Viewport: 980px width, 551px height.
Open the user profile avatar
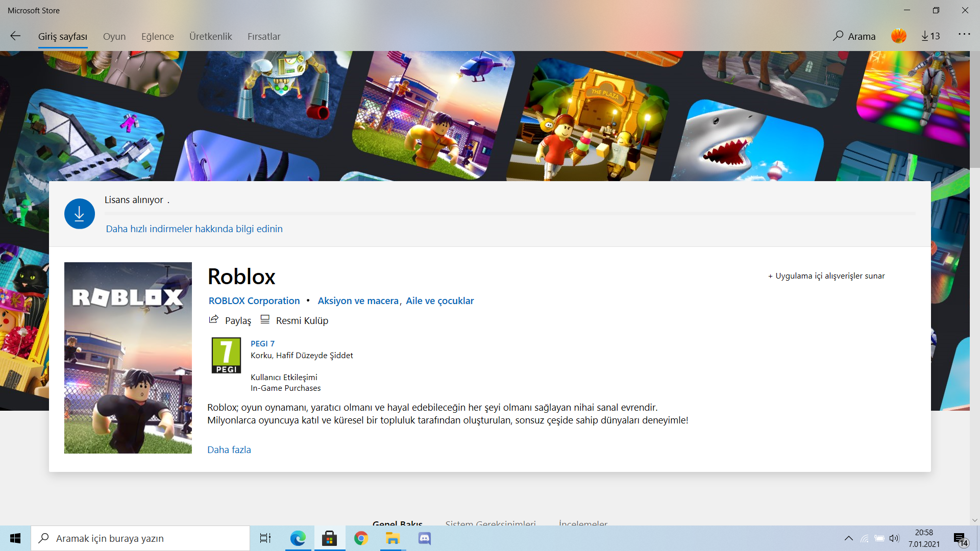[898, 36]
